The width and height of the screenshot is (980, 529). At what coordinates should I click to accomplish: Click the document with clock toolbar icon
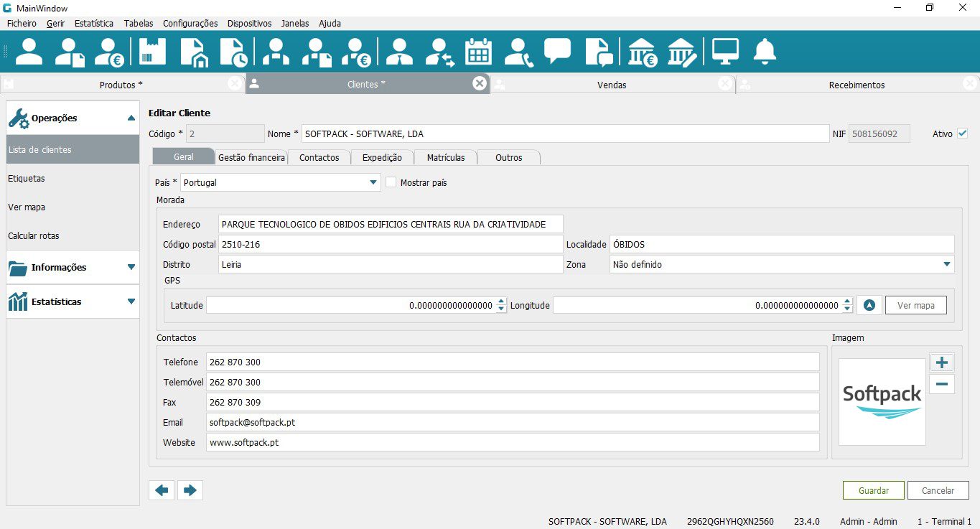click(x=234, y=52)
